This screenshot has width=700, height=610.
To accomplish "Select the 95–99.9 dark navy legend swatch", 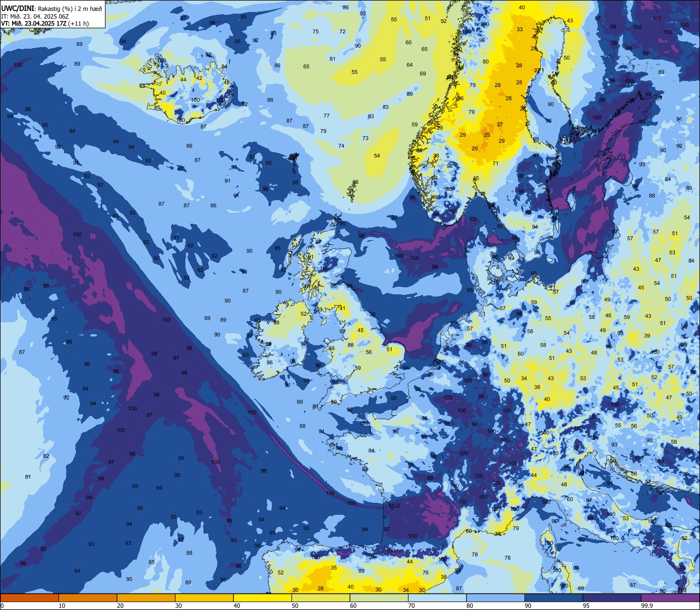I will pos(612,597).
